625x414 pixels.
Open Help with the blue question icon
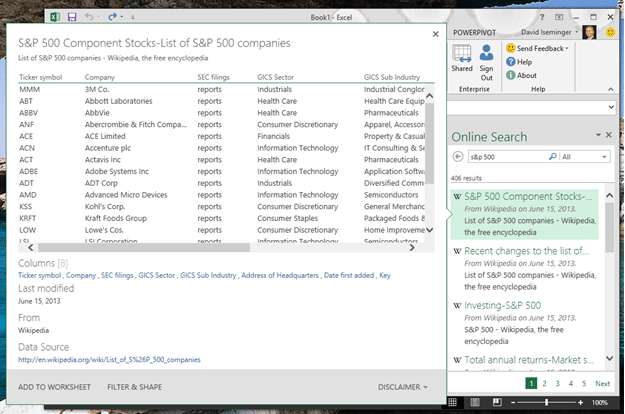click(519, 62)
